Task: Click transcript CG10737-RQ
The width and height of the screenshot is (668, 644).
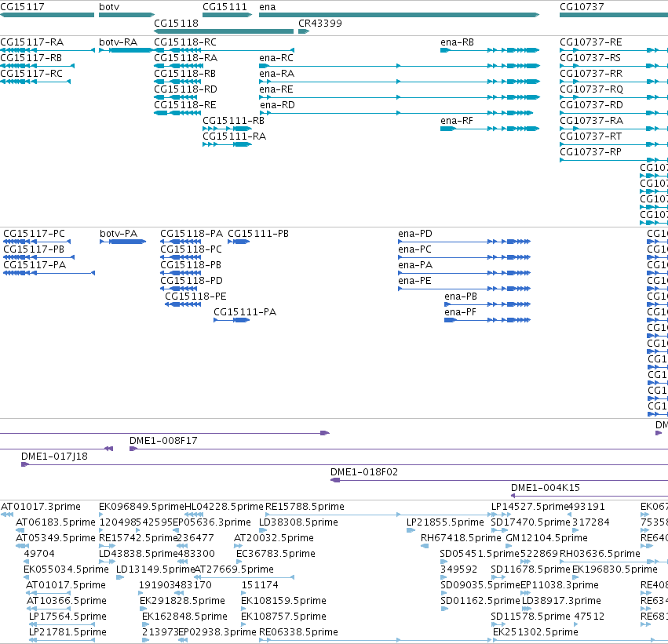Action: 614,97
